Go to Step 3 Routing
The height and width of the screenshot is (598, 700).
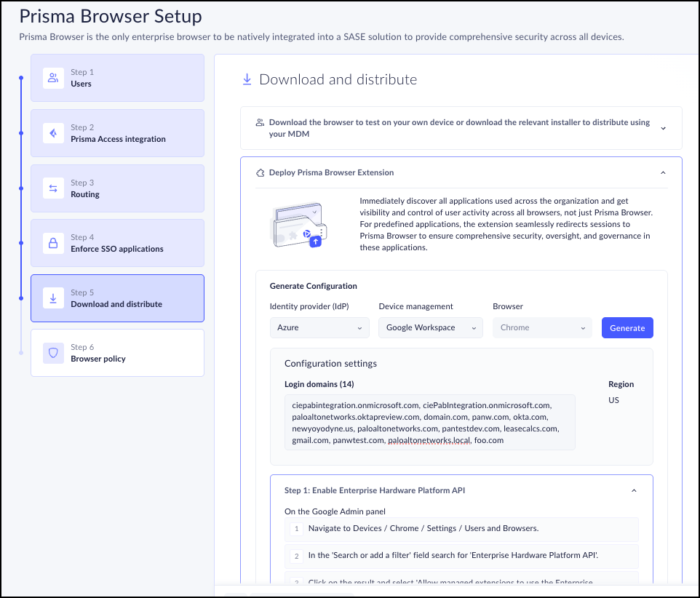[117, 188]
